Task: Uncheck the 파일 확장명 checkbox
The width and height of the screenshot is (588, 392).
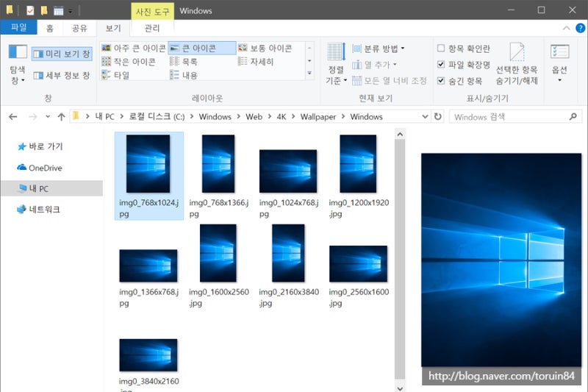Action: (441, 65)
